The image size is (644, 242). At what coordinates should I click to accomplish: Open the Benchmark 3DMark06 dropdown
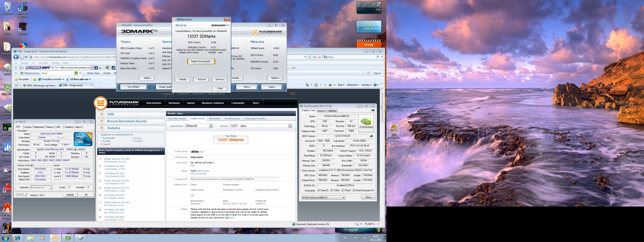211,126
